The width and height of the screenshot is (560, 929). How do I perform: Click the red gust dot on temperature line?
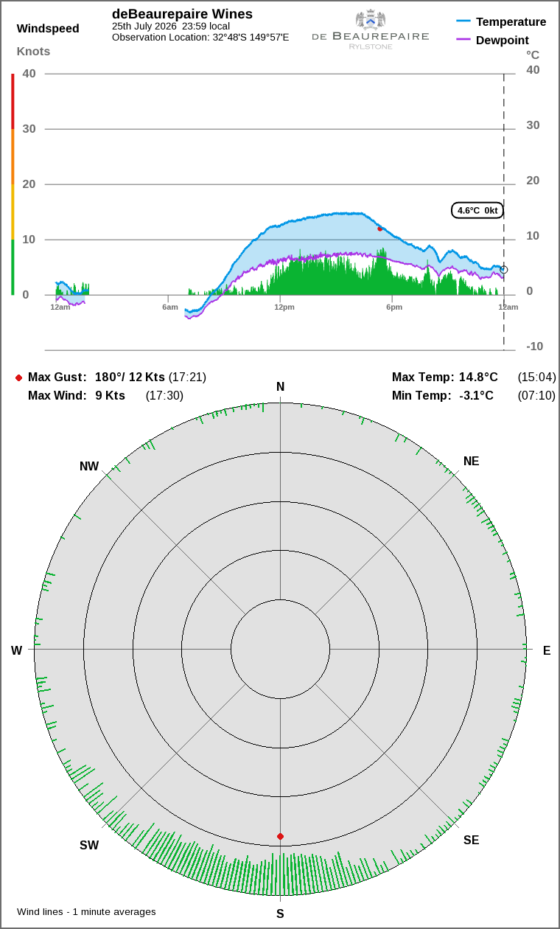tap(380, 229)
